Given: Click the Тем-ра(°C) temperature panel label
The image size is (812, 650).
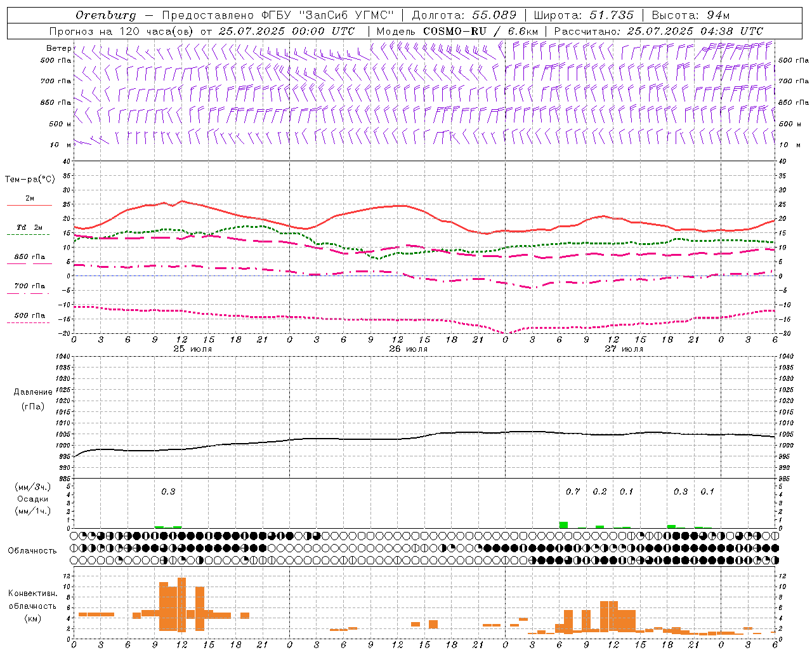Looking at the screenshot, I should tap(30, 180).
